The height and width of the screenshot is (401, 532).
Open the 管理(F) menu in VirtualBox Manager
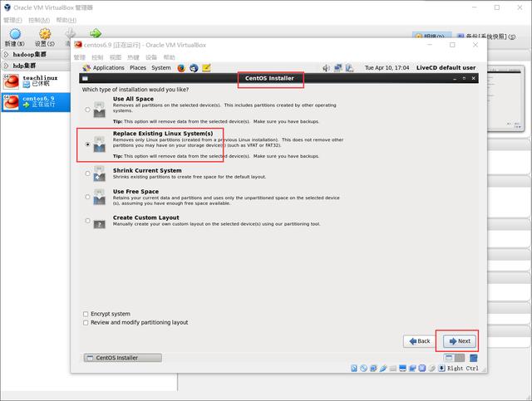pos(12,20)
